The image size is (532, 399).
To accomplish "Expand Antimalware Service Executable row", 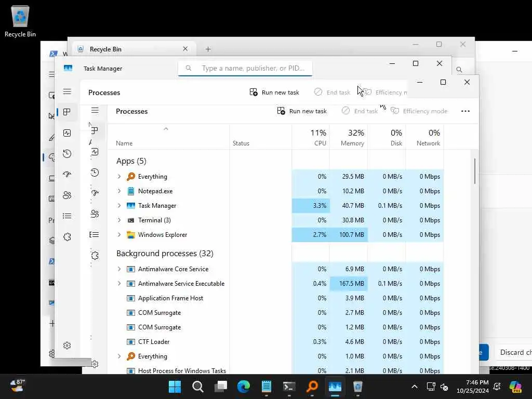I will 119,284.
